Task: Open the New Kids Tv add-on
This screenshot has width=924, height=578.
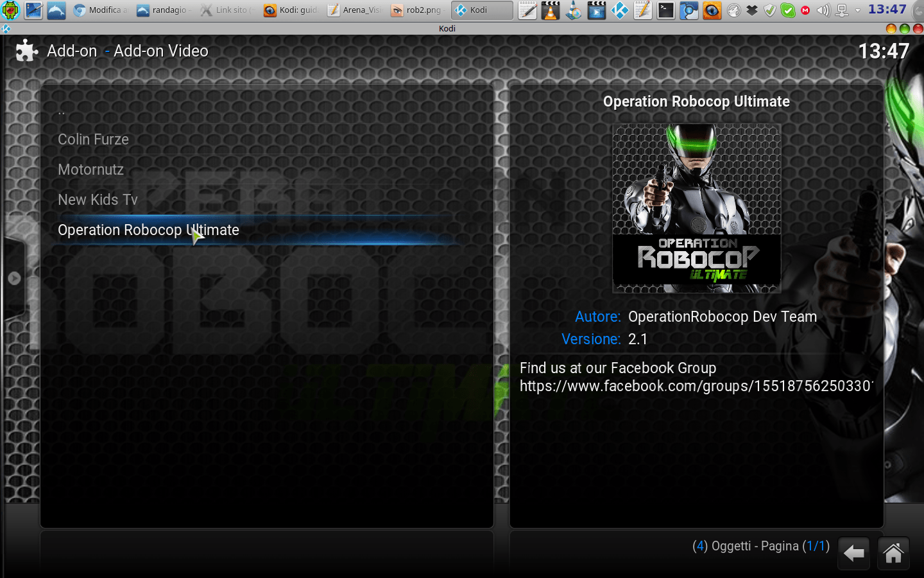Action: pyautogui.click(x=98, y=200)
